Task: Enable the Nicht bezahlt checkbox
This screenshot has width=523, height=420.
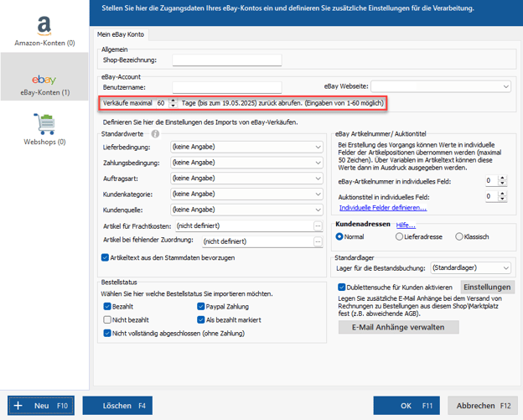Action: [x=107, y=320]
